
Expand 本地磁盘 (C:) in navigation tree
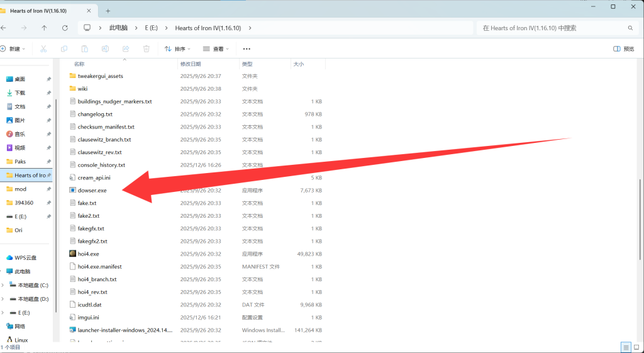coord(3,285)
